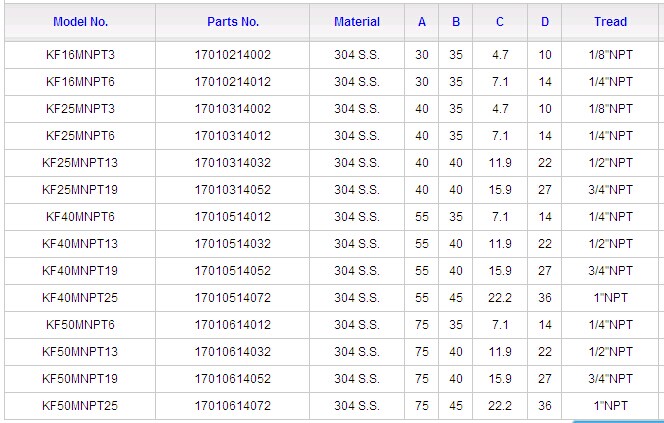The width and height of the screenshot is (664, 423).
Task: Click the 1"NPT tread for KF50MNPT25
Action: 610,406
